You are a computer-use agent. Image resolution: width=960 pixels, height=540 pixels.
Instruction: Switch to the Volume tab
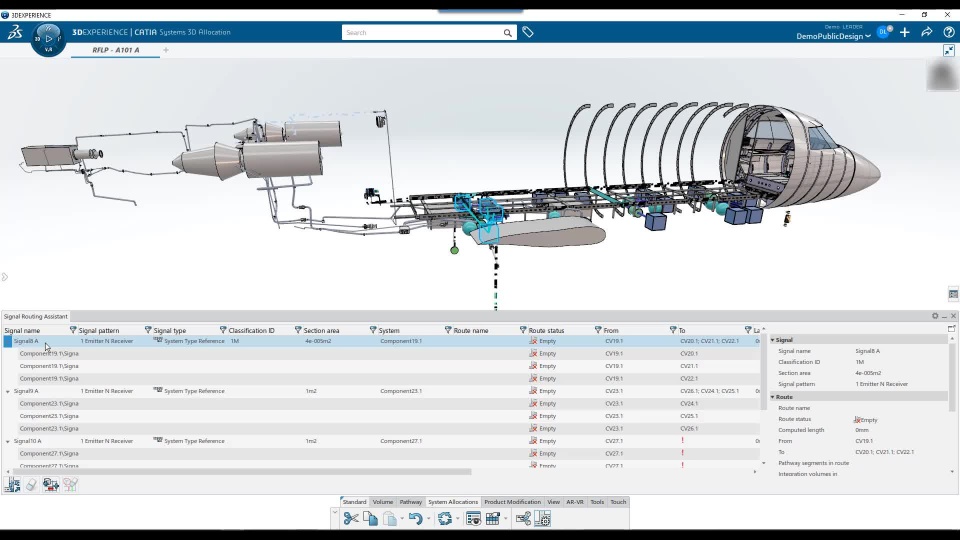pos(383,502)
